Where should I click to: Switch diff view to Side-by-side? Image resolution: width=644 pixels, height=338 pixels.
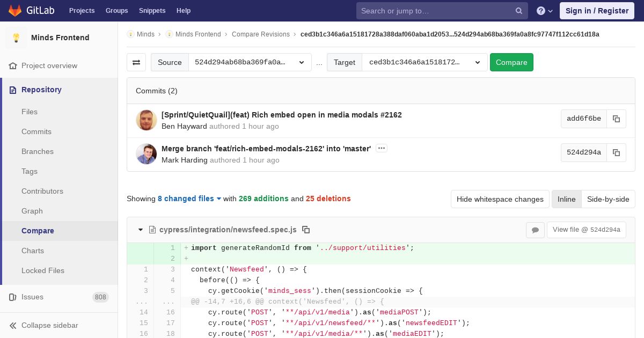tap(608, 199)
